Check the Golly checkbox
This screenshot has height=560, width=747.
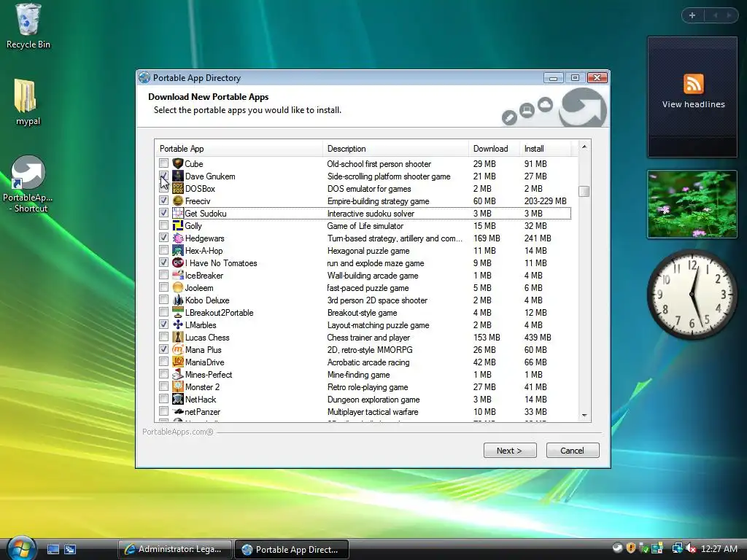click(x=163, y=225)
